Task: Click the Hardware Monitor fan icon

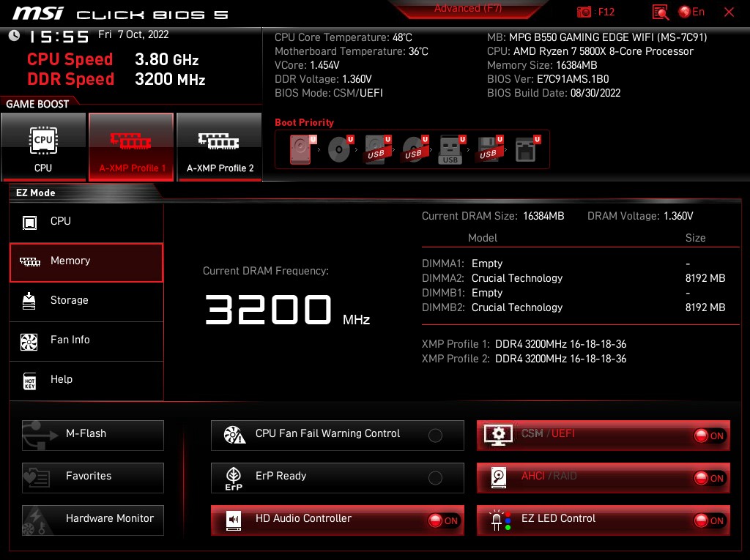Action: [x=35, y=521]
